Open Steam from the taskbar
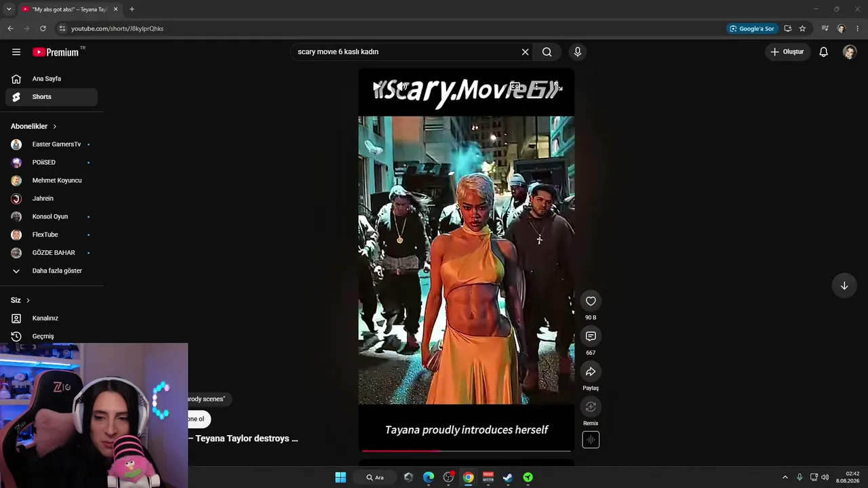The image size is (868, 488). (x=507, y=477)
